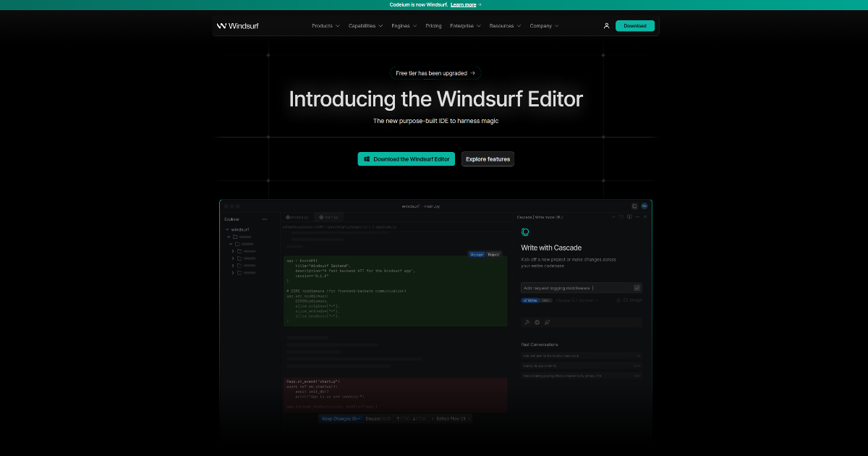Click the Explore features button
Screen dimensions: 868x456
[488, 159]
